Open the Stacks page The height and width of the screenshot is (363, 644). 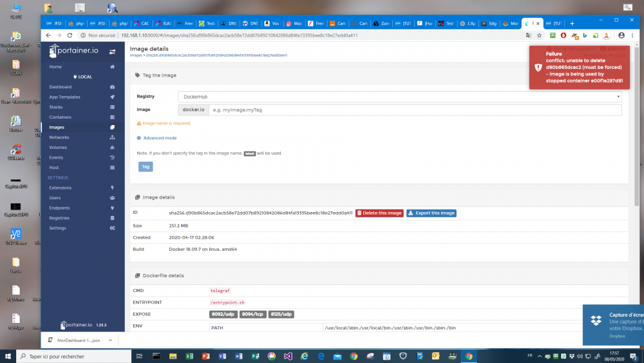click(x=56, y=107)
